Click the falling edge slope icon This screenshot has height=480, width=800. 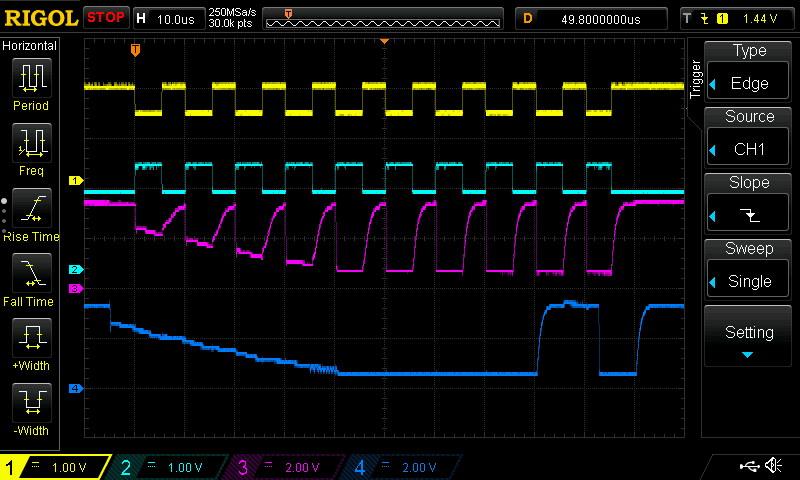750,215
